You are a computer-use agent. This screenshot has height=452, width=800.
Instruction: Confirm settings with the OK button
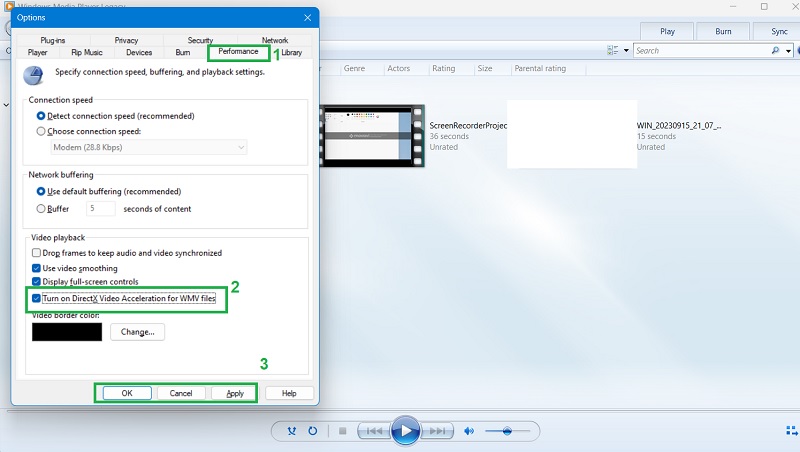click(127, 393)
